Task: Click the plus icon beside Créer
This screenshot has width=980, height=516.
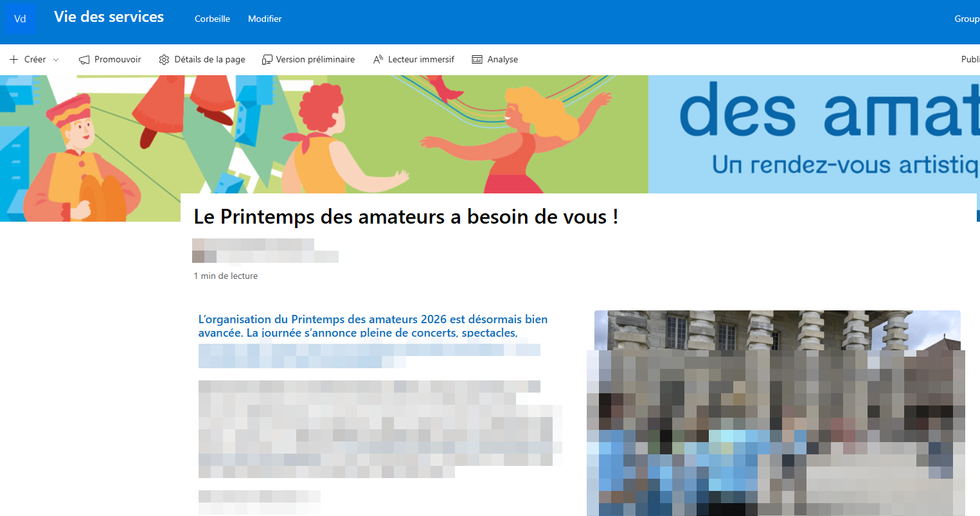Action: (x=13, y=59)
